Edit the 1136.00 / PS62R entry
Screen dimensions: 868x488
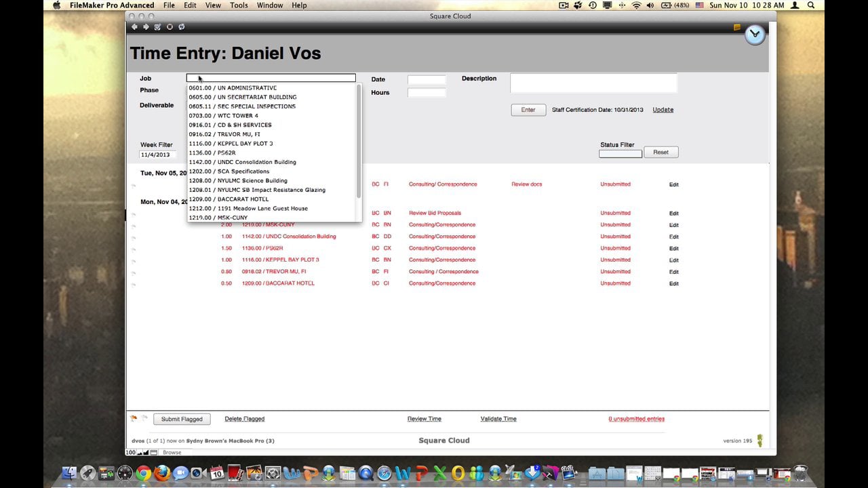point(673,249)
